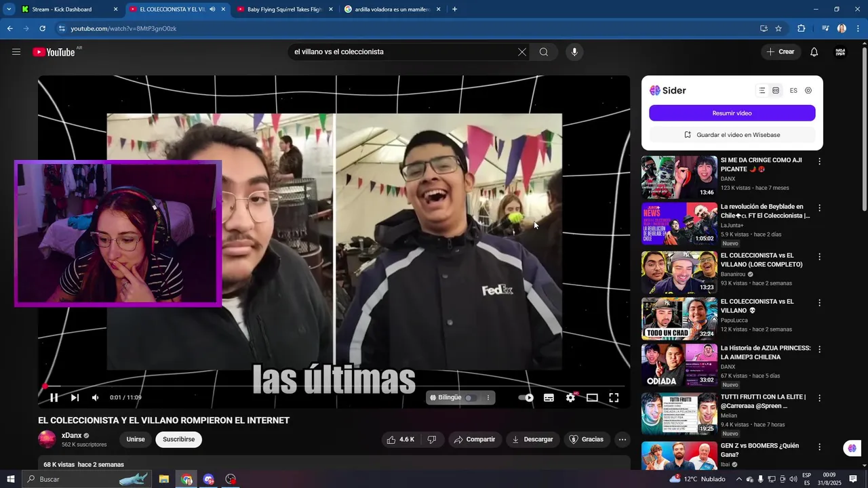The height and width of the screenshot is (488, 868).
Task: Open Sider panel settings icon
Action: pos(808,90)
